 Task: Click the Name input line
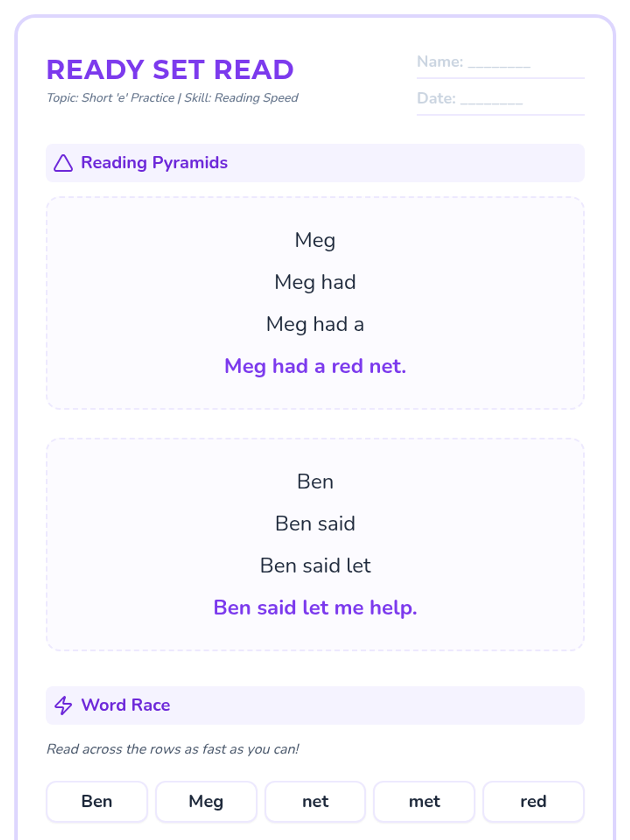tap(500, 63)
